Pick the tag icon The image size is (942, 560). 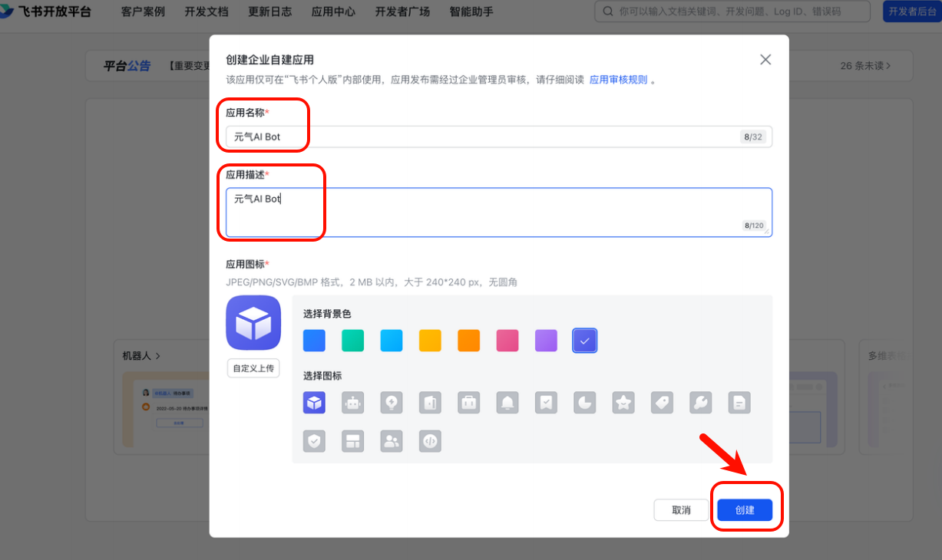click(662, 402)
